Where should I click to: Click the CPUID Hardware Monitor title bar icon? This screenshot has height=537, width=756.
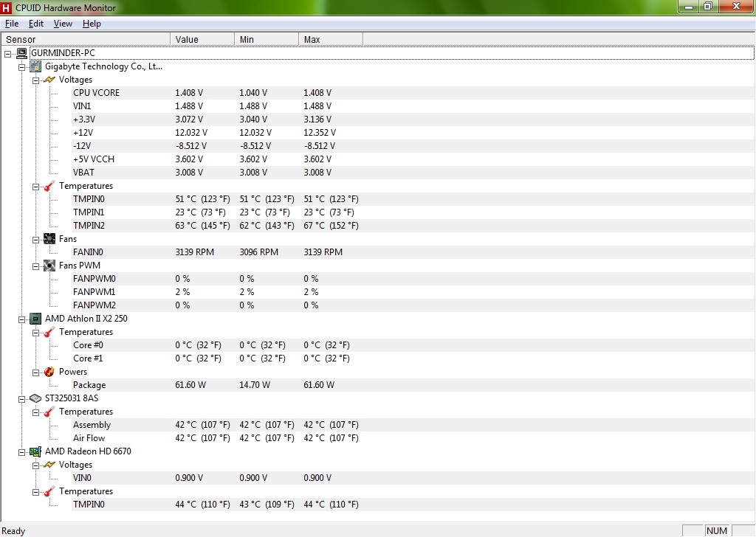pos(6,7)
